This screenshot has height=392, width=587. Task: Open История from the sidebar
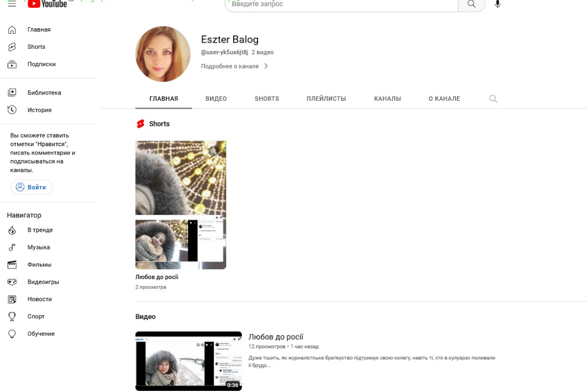[39, 110]
